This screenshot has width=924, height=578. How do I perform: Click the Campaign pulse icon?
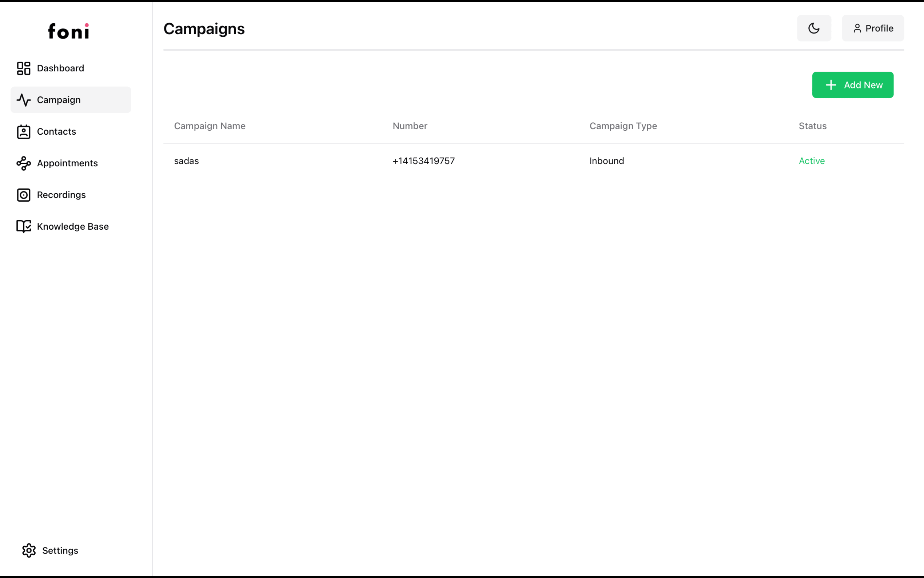coord(24,100)
